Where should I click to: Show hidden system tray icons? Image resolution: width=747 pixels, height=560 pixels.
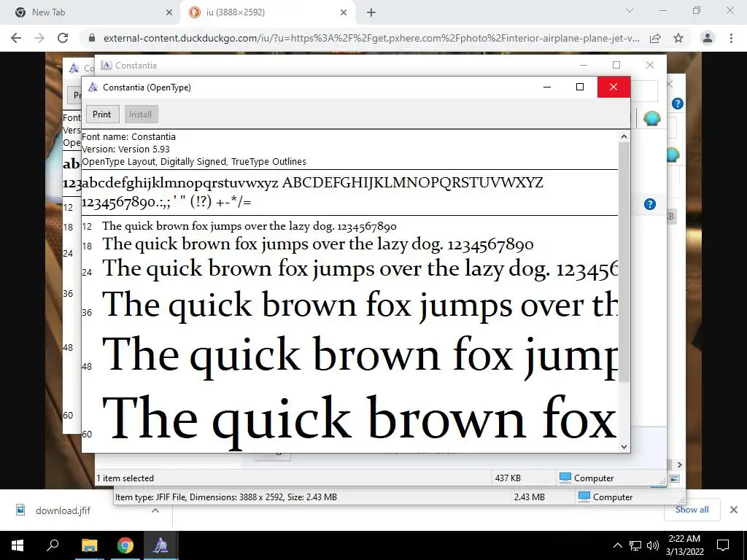click(617, 545)
